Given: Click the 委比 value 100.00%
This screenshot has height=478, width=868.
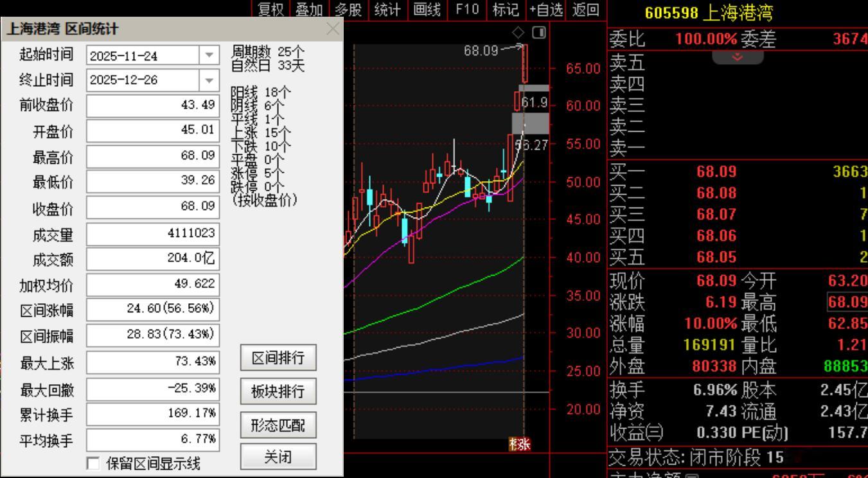Looking at the screenshot, I should pyautogui.click(x=706, y=40).
